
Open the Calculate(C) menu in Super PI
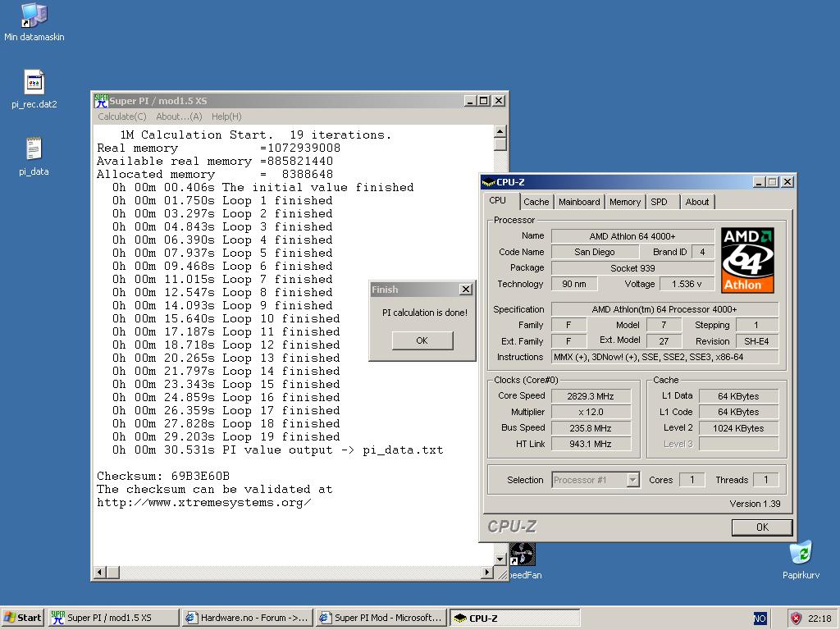click(121, 116)
